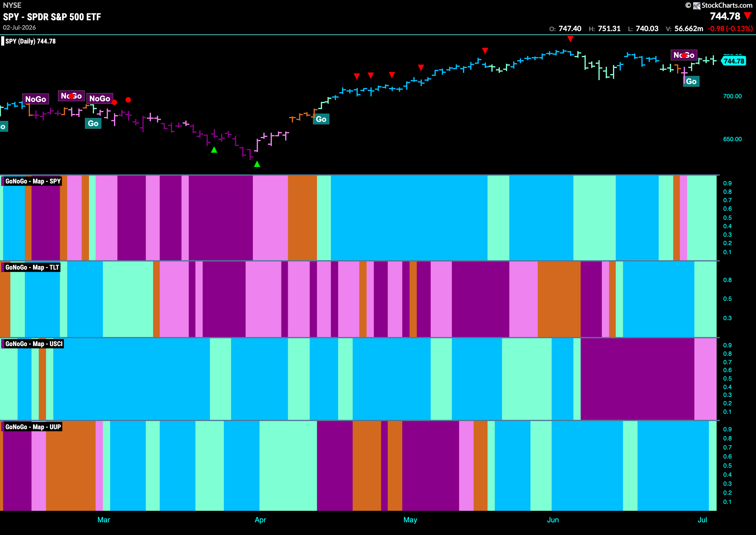756x535 pixels.
Task: Click the leftmost red down triangle in April
Action: (x=357, y=76)
